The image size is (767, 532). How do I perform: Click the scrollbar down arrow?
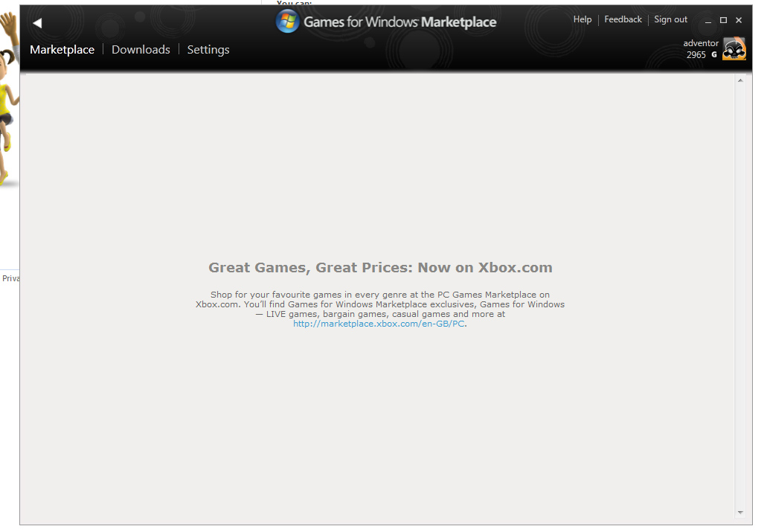[740, 513]
